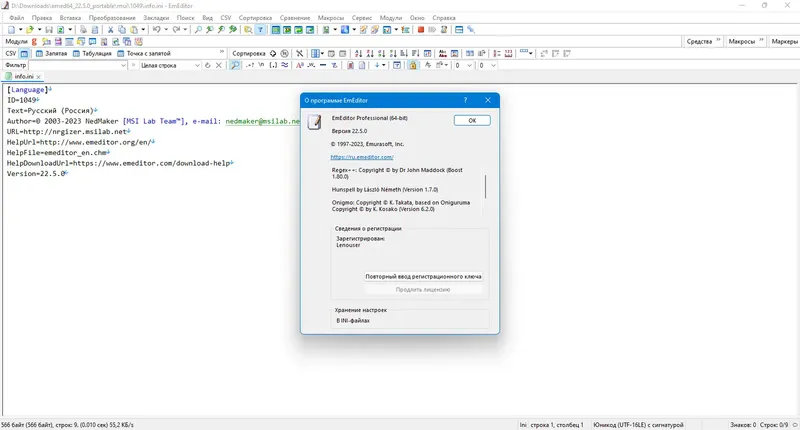Expand the New file dropdown arrow
800x430 pixels.
coord(20,30)
